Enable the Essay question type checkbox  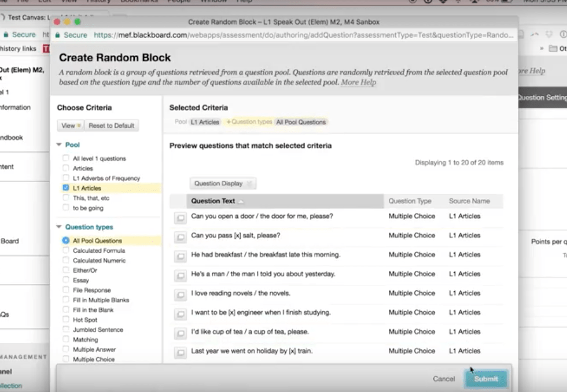(x=66, y=280)
